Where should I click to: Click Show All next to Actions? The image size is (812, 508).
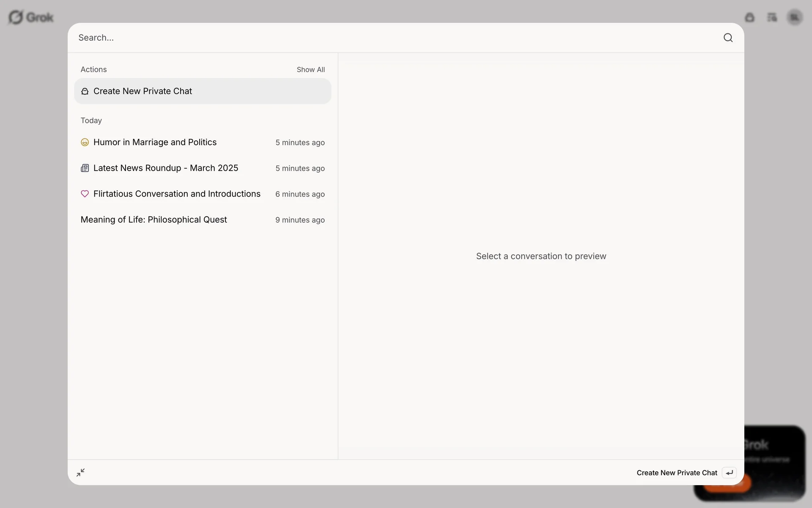tap(310, 69)
